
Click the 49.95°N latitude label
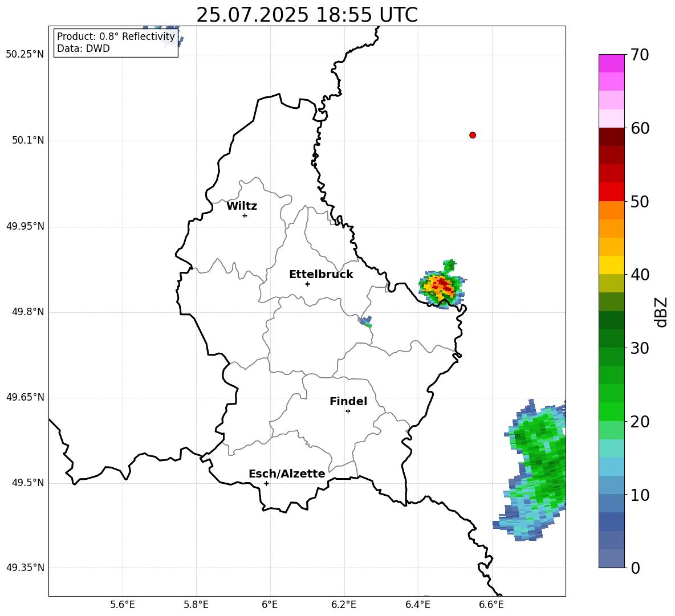tap(25, 226)
